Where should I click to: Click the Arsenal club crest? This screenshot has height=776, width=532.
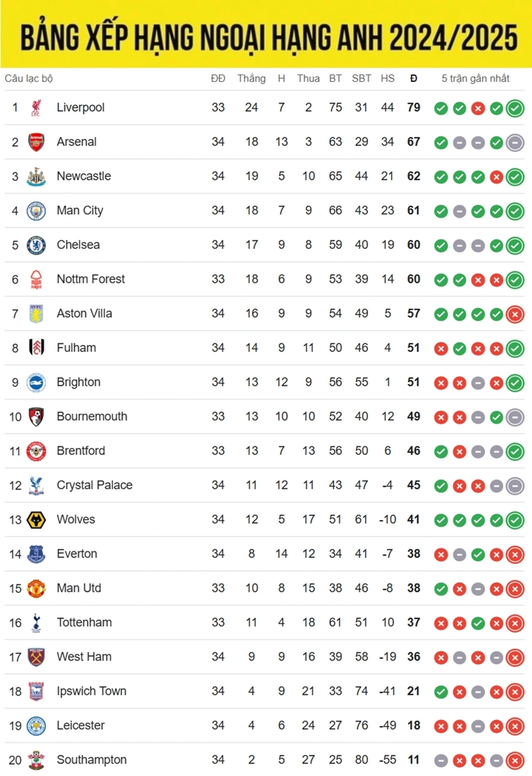pos(36,142)
